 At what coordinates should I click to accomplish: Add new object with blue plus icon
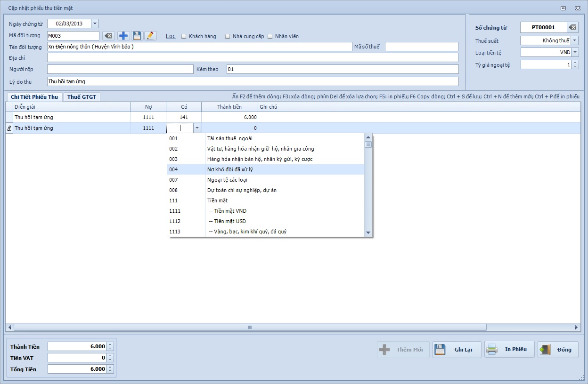pyautogui.click(x=123, y=36)
